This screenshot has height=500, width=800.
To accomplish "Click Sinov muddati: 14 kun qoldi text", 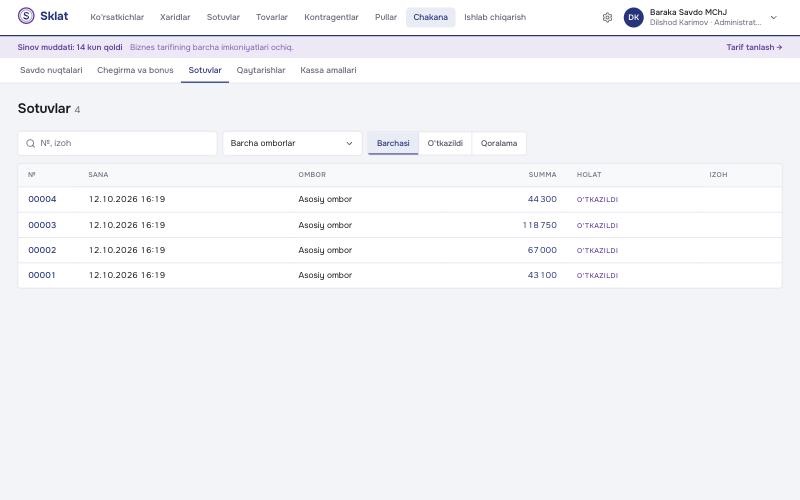I will [x=70, y=47].
